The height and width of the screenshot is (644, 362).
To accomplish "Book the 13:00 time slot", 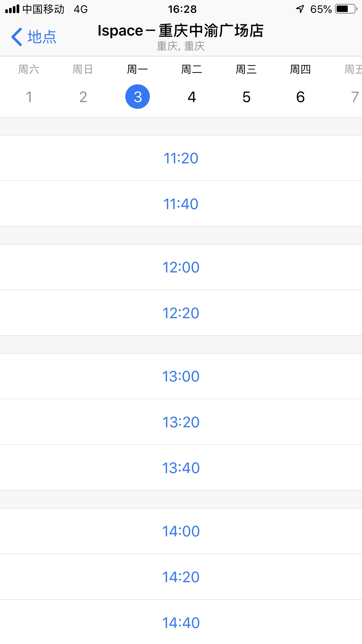I will [181, 376].
